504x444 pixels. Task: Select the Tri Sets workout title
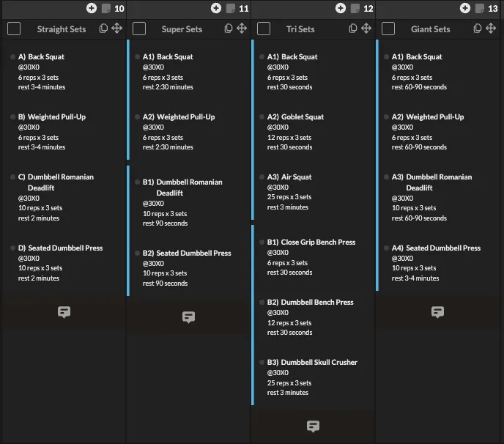(x=300, y=29)
